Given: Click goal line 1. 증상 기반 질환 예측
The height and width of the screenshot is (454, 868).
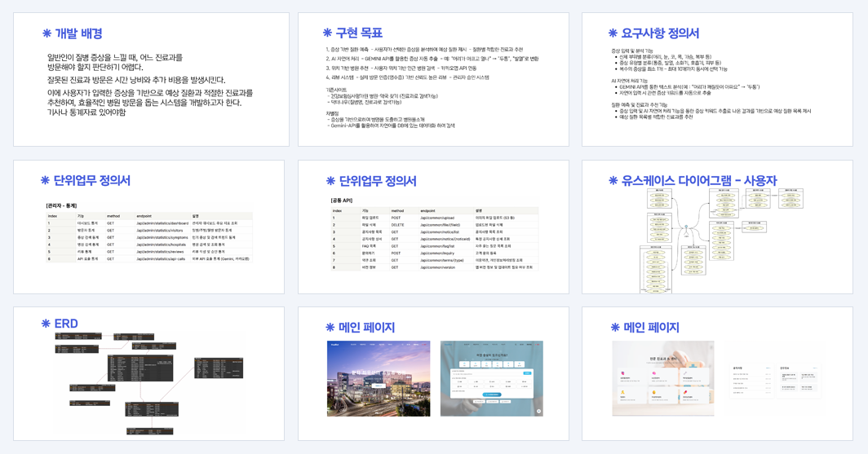Looking at the screenshot, I should tap(424, 49).
